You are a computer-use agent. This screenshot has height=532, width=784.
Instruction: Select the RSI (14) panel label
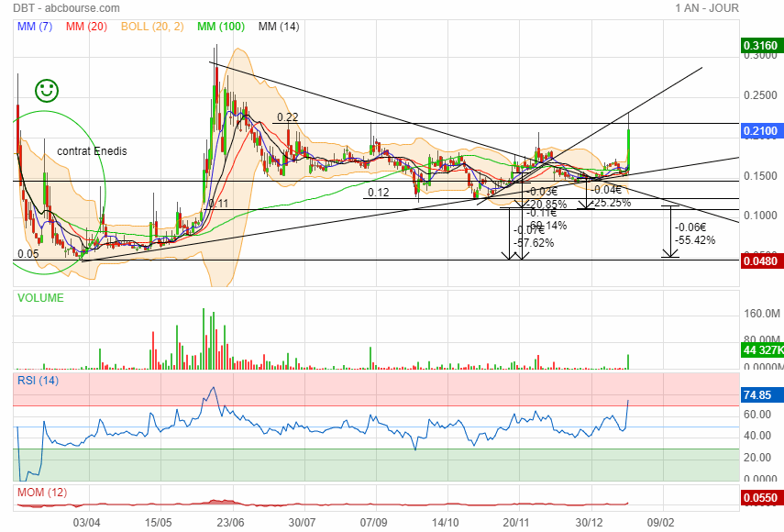pos(38,381)
